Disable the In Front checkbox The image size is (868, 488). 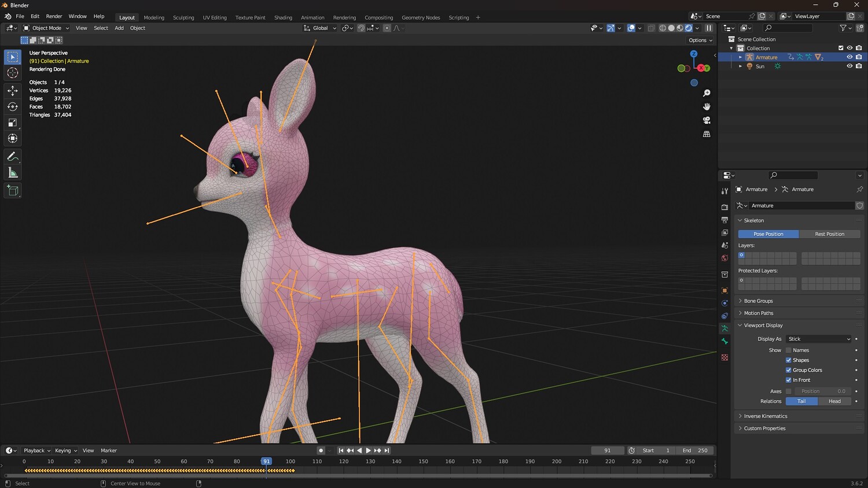tap(788, 380)
